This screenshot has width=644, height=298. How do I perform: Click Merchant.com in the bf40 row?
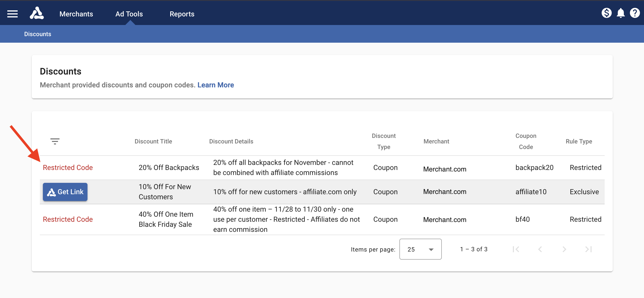445,219
